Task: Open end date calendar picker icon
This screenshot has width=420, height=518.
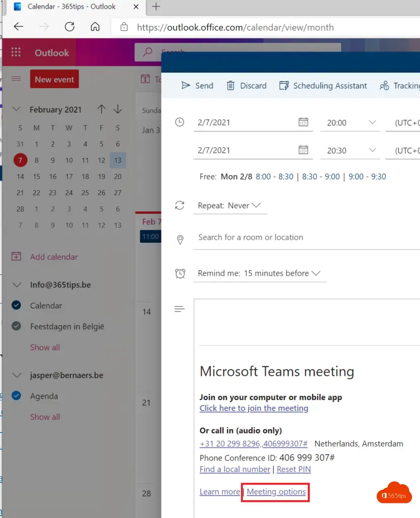Action: click(x=303, y=150)
